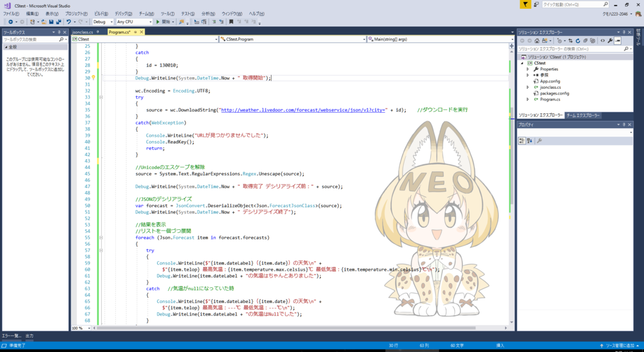This screenshot has width=644, height=352.
Task: Save all files with the double-disk icon
Action: click(x=58, y=22)
